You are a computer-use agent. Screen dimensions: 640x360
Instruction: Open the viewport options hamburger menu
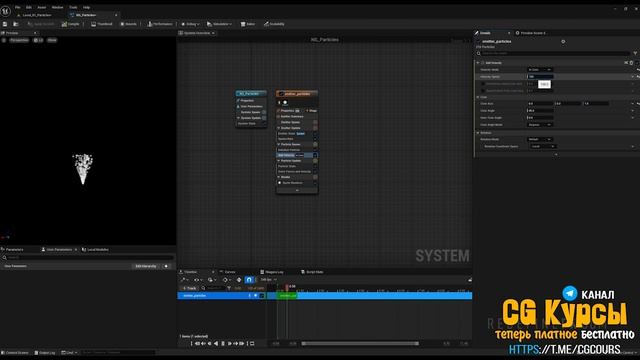[x=4, y=40]
